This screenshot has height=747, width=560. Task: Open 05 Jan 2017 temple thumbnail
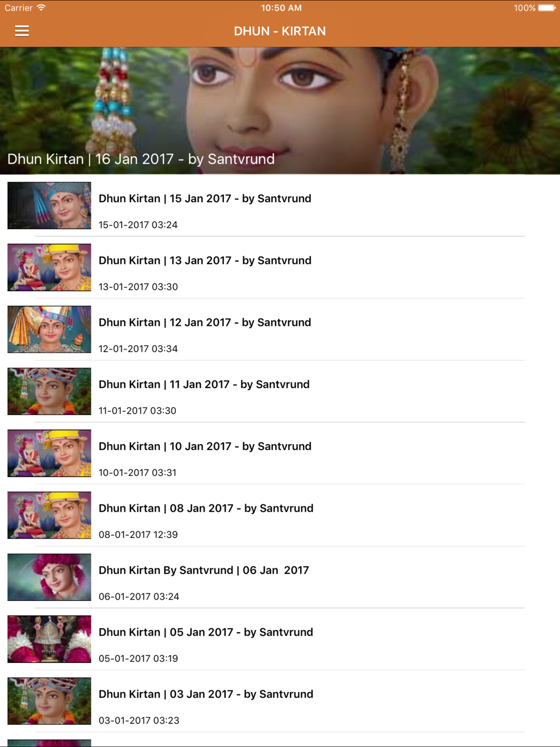[x=49, y=639]
